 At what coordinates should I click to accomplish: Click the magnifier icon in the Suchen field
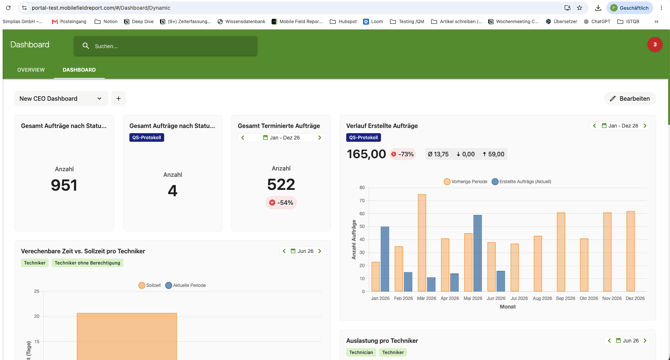(85, 46)
